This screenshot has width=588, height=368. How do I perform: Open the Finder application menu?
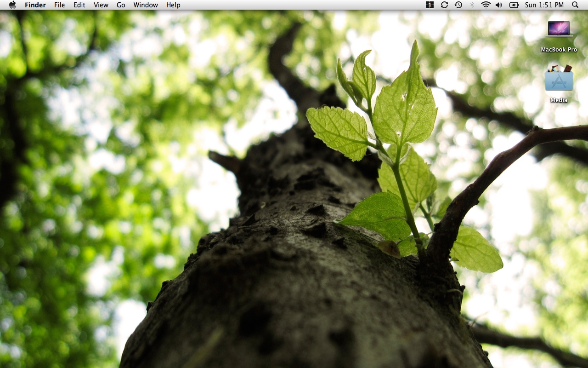[x=35, y=5]
